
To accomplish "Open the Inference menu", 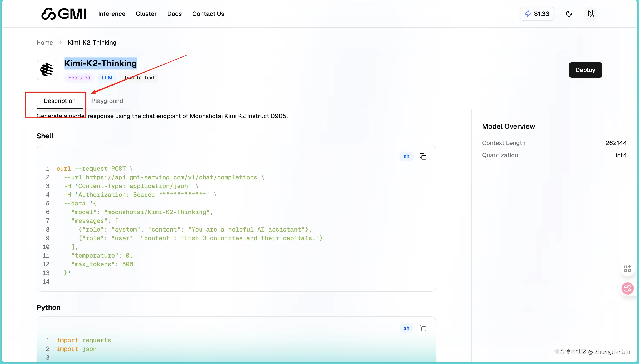I will (111, 14).
